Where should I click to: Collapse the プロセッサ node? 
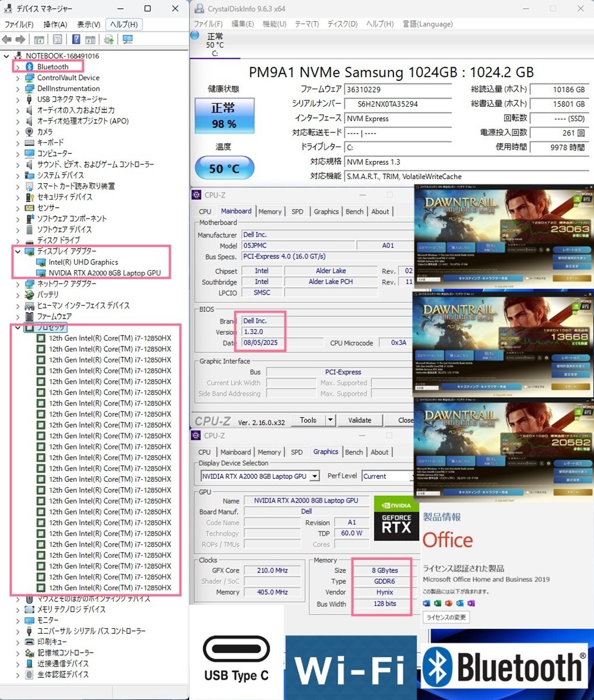coord(17,327)
